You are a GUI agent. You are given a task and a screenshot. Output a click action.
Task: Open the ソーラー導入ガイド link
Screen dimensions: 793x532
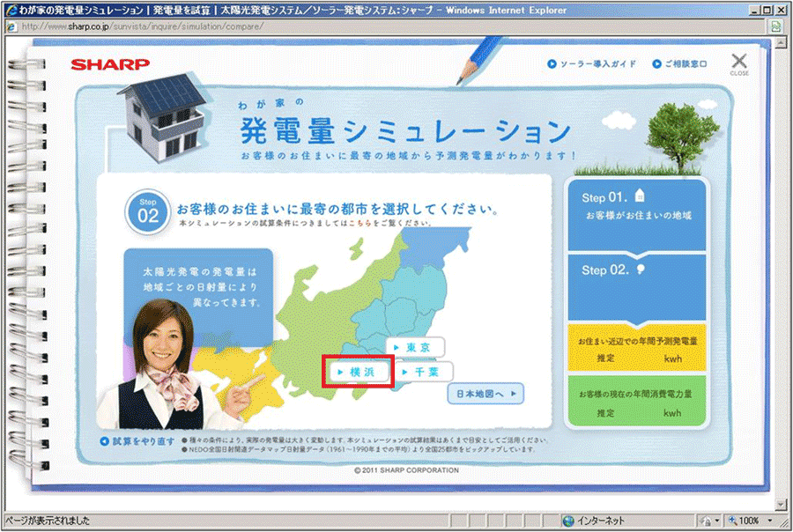pyautogui.click(x=592, y=63)
